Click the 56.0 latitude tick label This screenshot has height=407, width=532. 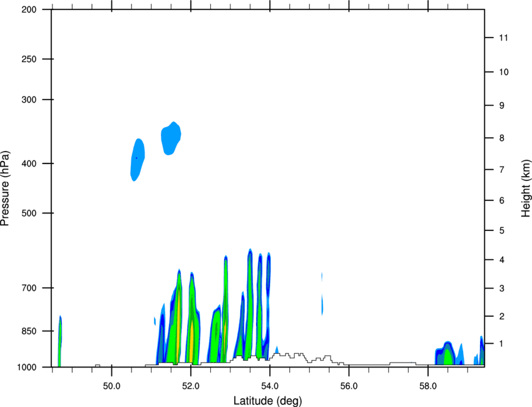(349, 386)
